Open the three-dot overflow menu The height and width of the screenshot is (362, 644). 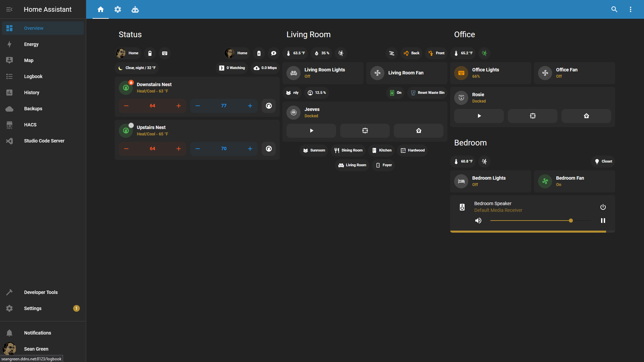(x=631, y=9)
